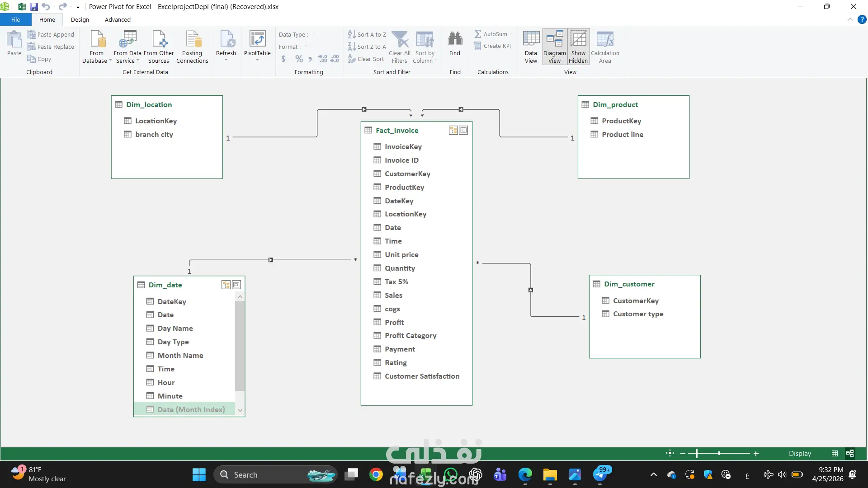Screen dimensions: 868x488
Task: Switch to the Design tab
Action: click(x=80, y=19)
